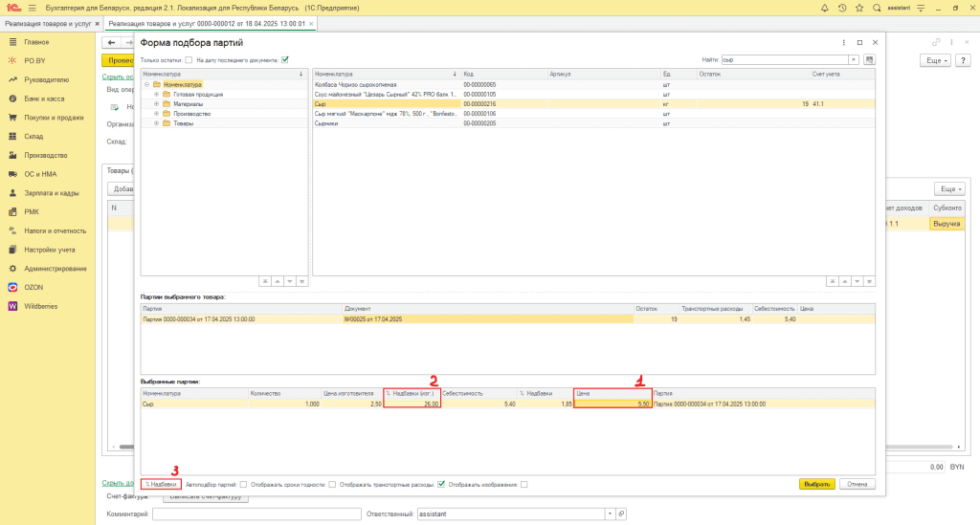Click the Настройки учета icon
The width and height of the screenshot is (980, 525).
pyautogui.click(x=12, y=250)
